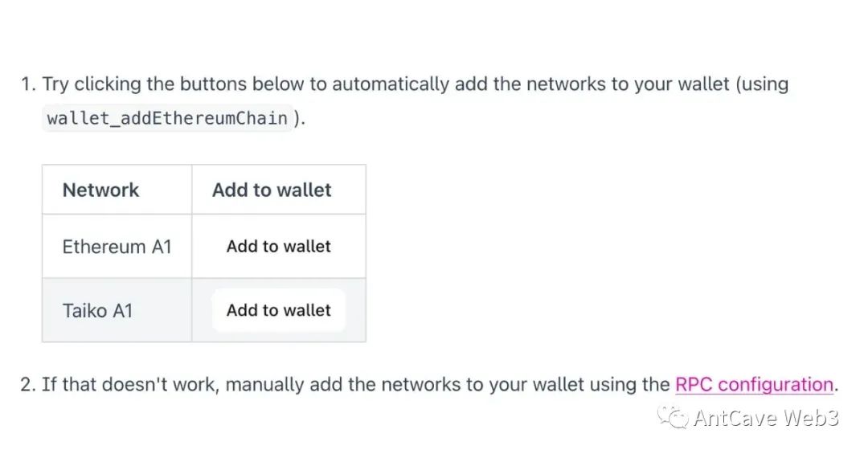Select the Ethereum A1 network cell
This screenshot has height=454, width=868.
pyautogui.click(x=117, y=247)
